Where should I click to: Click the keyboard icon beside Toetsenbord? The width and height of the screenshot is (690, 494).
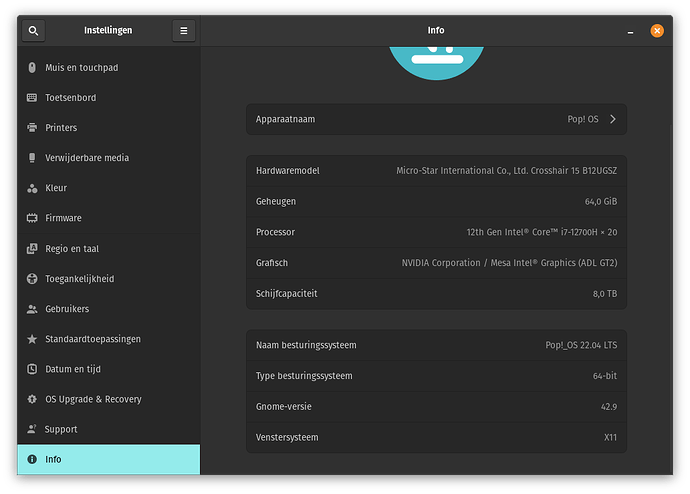[32, 98]
